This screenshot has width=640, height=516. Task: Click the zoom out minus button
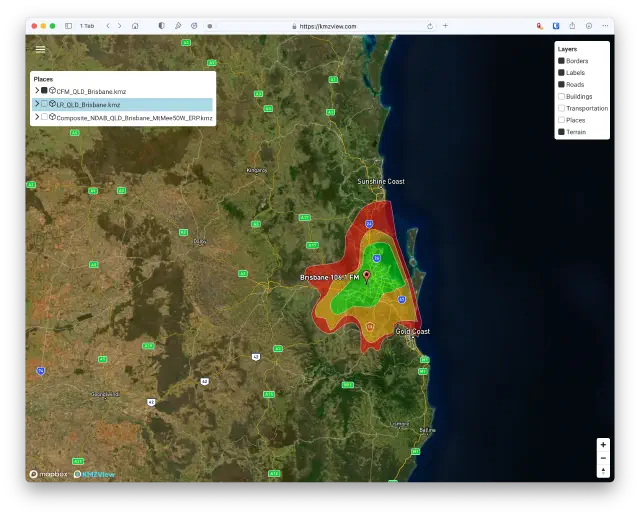click(x=603, y=457)
